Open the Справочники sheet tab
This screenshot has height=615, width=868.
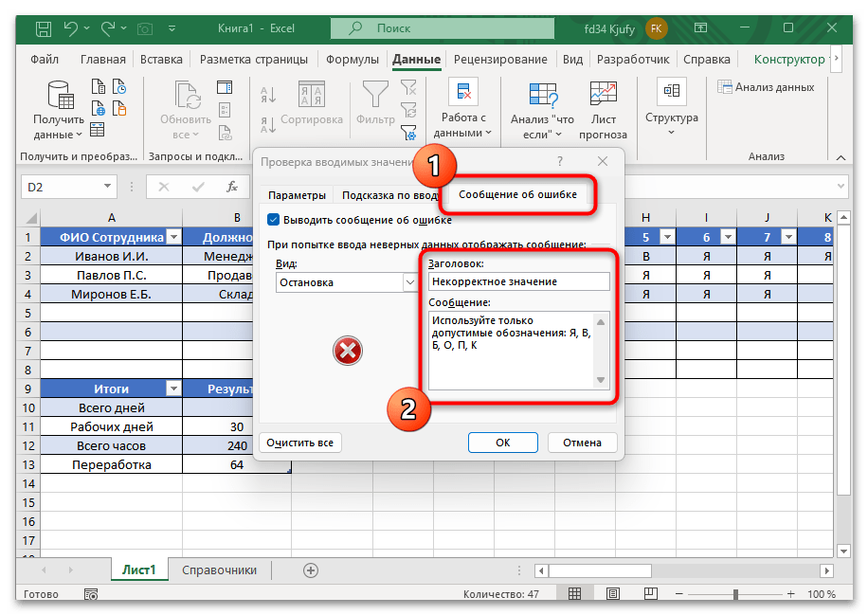(219, 570)
